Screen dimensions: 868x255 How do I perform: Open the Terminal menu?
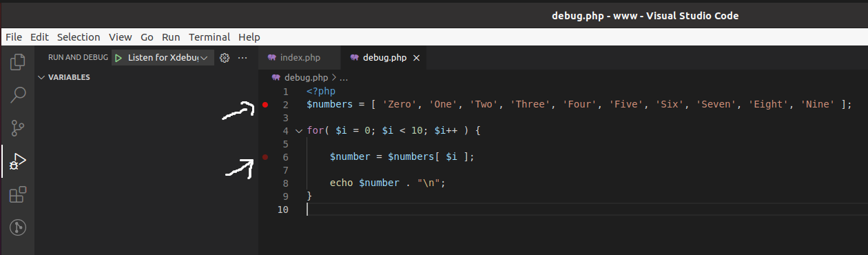[209, 37]
